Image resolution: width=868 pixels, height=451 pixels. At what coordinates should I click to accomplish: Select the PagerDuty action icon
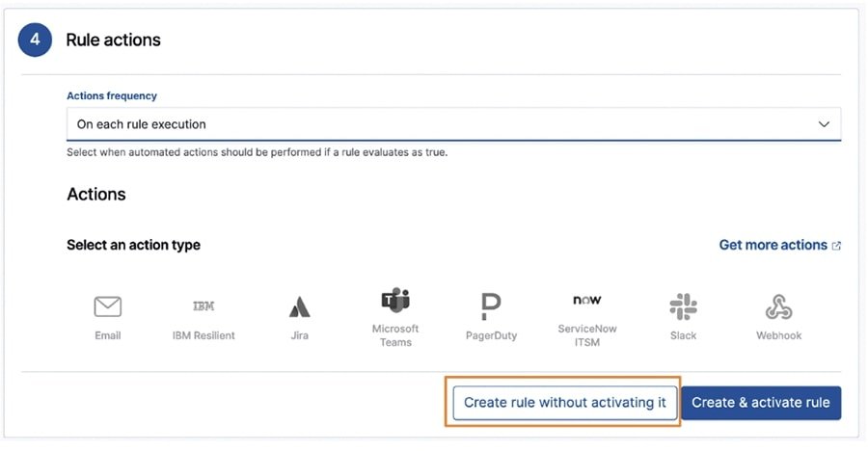[x=491, y=308]
